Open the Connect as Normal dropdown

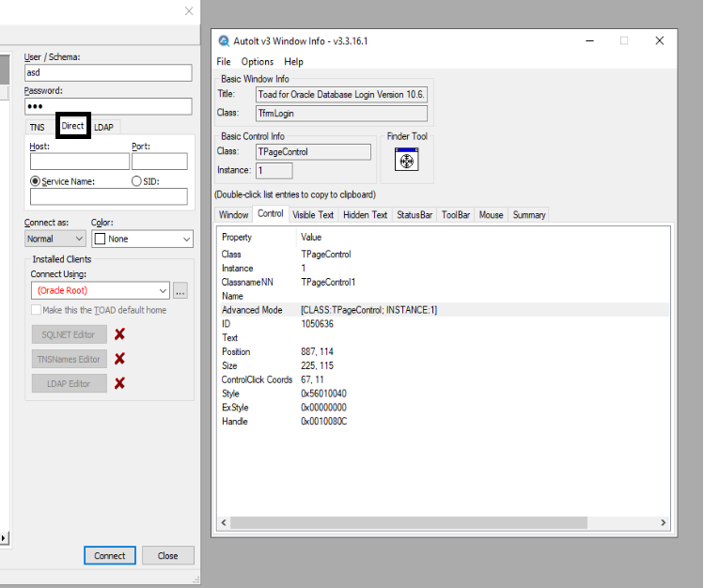pos(55,239)
